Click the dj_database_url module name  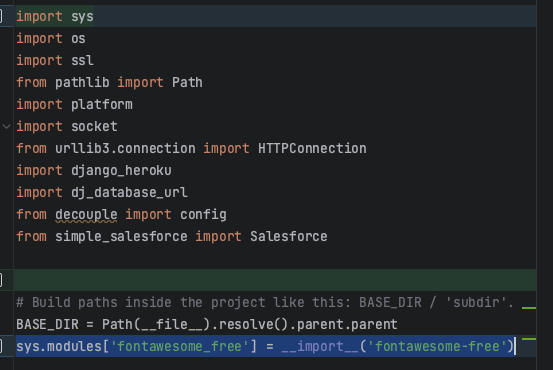[x=129, y=193]
